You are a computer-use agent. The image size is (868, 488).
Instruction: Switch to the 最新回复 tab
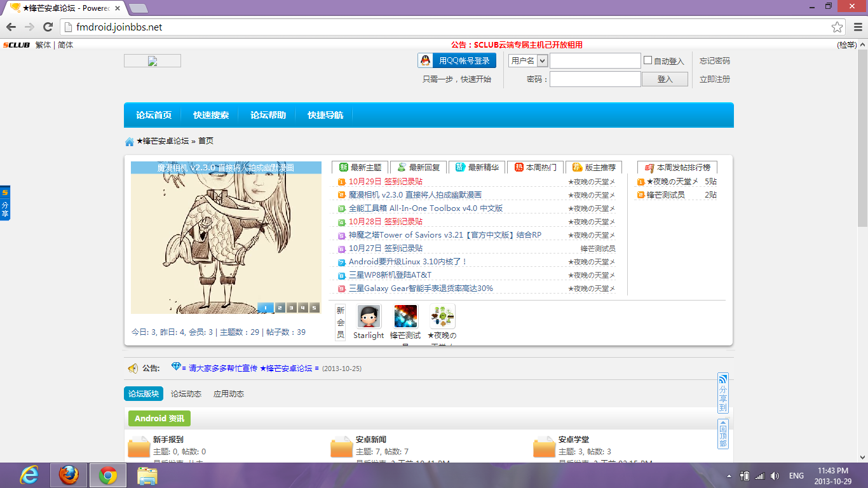pos(418,167)
